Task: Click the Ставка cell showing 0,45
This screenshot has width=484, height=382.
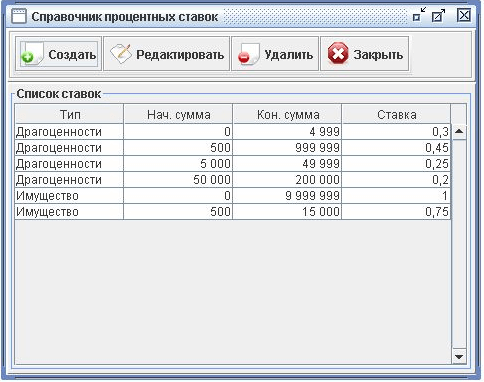Action: pyautogui.click(x=396, y=148)
